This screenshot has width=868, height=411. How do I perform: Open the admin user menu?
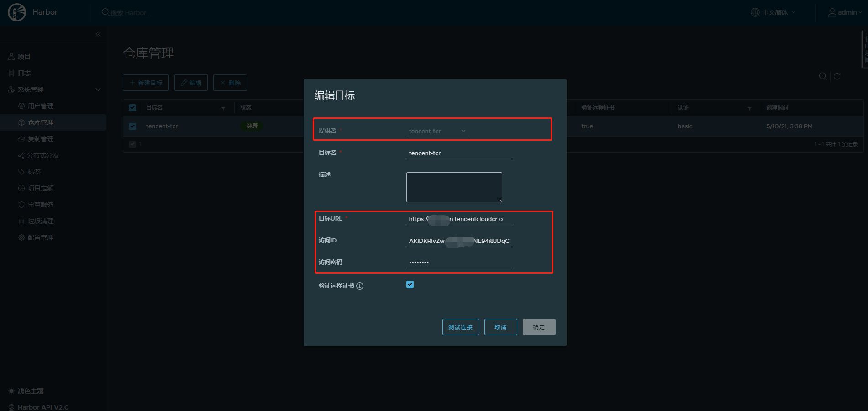point(845,12)
